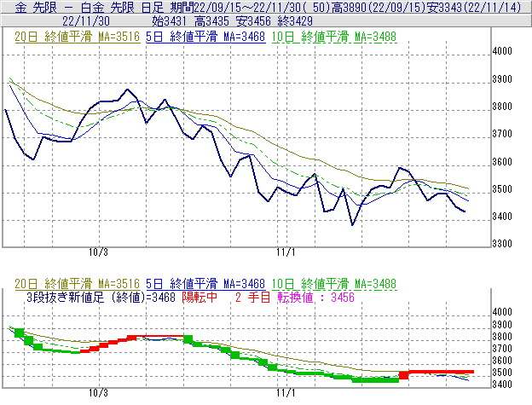The image size is (532, 405).
Task: Click the lower chart 20日 終値平滑 MA=3516 link
Action: 78,284
